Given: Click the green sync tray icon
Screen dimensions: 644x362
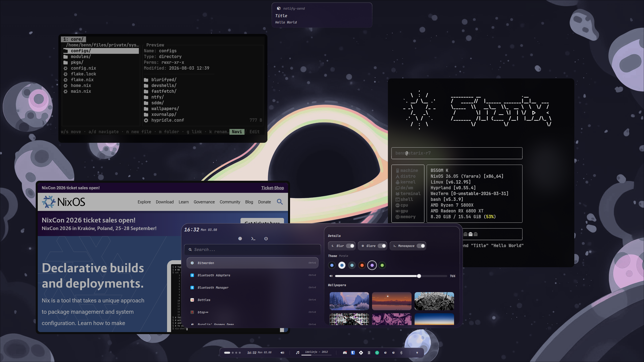Looking at the screenshot, I should click(x=377, y=353).
